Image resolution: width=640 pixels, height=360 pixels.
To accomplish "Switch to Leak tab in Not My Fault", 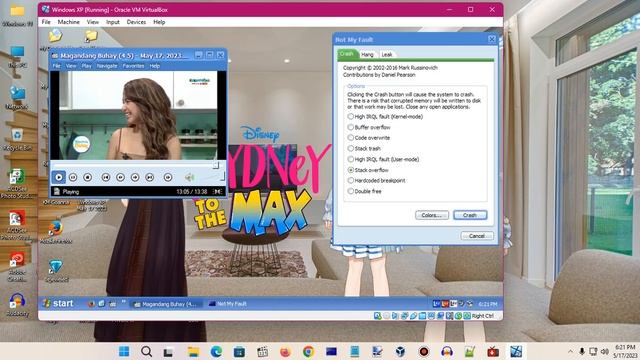I will pyautogui.click(x=387, y=54).
